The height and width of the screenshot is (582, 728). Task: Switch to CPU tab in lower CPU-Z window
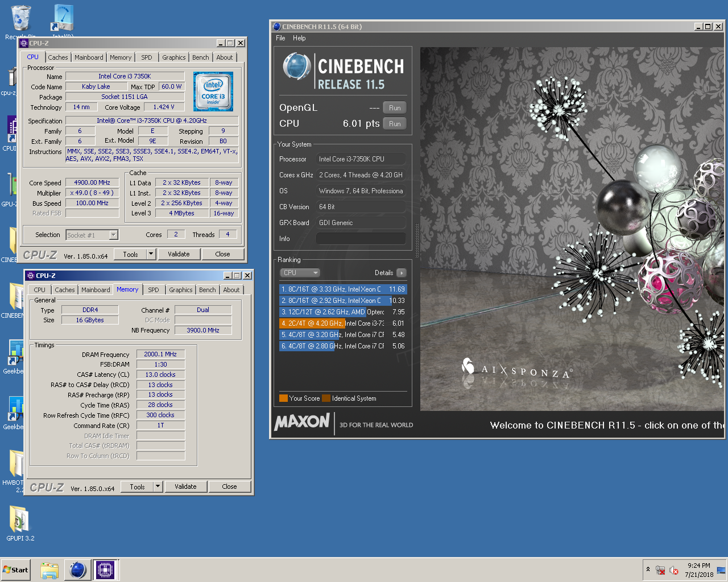[x=39, y=290]
